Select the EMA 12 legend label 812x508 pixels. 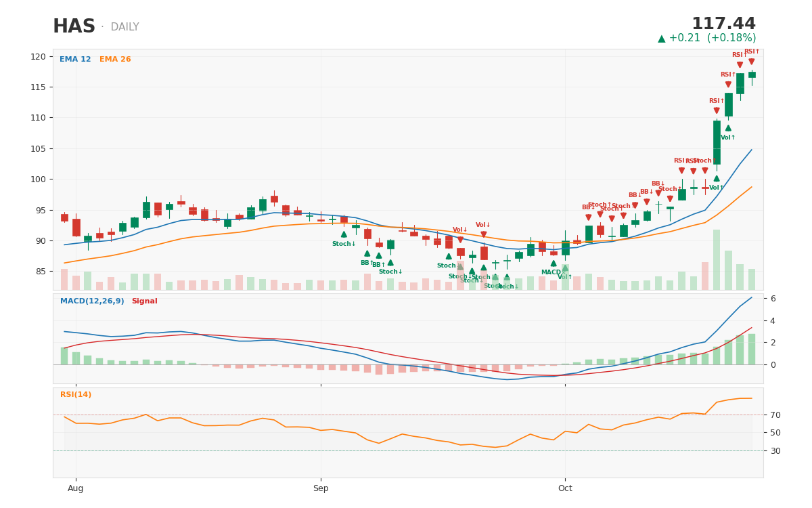click(x=75, y=60)
